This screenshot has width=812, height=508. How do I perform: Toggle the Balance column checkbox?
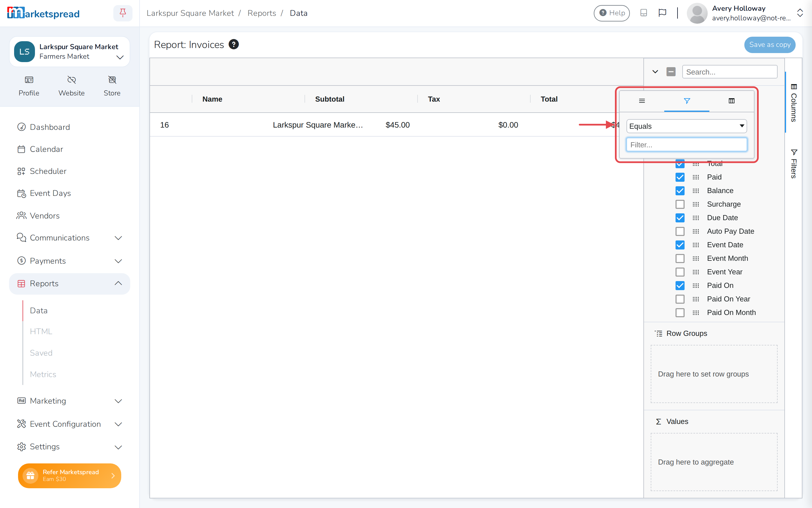680,190
